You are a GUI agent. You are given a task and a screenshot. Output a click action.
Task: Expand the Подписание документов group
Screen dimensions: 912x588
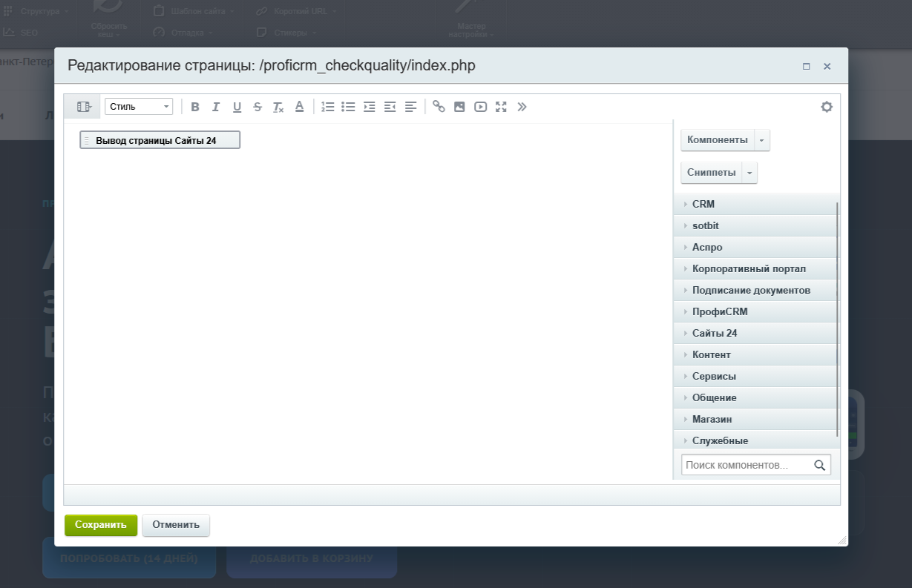755,290
